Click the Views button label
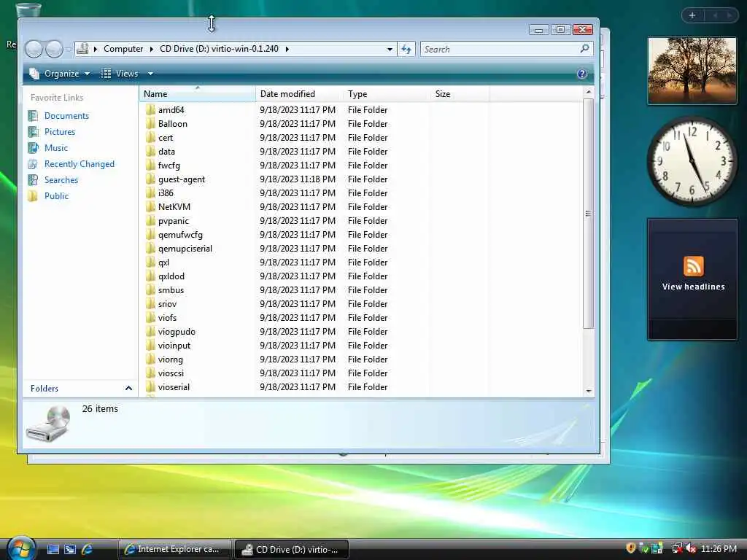 [x=127, y=74]
